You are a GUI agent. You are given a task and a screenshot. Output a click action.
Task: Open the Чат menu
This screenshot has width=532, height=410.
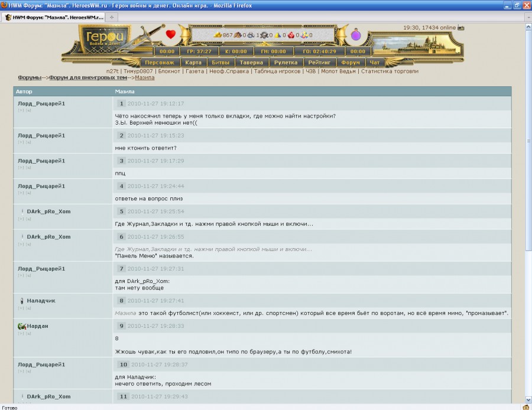(x=375, y=63)
